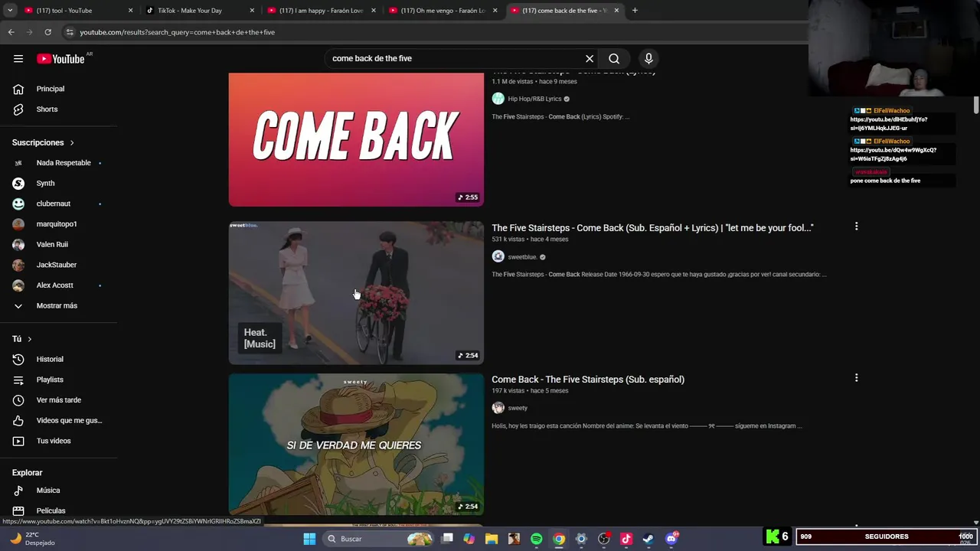Open title 'The Five Stairsteps - Come Back (Sub. Español + Lyrics)'
The image size is (980, 551).
coord(652,228)
